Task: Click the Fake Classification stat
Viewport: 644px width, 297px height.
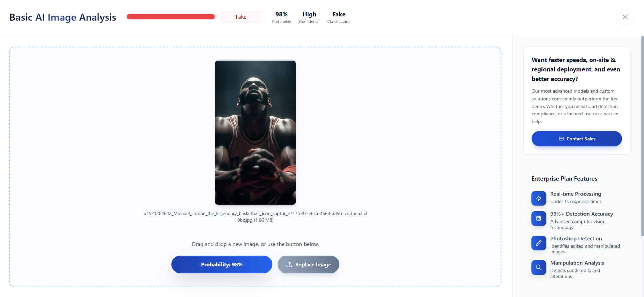Action: [x=339, y=17]
